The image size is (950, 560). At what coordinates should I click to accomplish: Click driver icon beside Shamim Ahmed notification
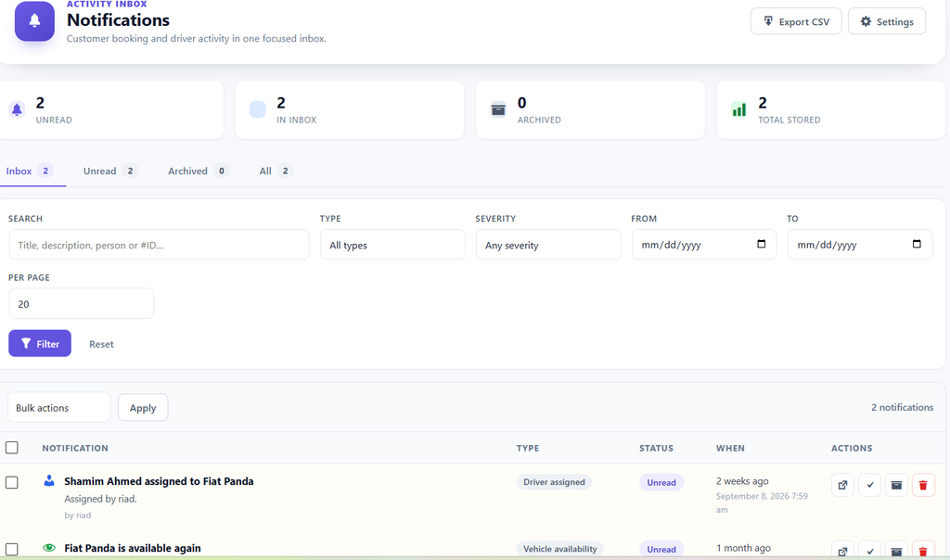(x=49, y=480)
